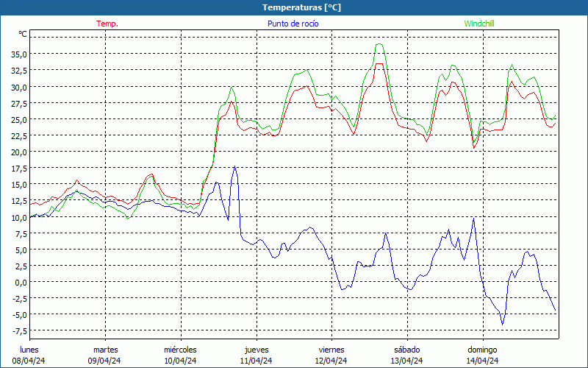Click the 'lunes' day label
This screenshot has height=368, width=588.
click(29, 350)
